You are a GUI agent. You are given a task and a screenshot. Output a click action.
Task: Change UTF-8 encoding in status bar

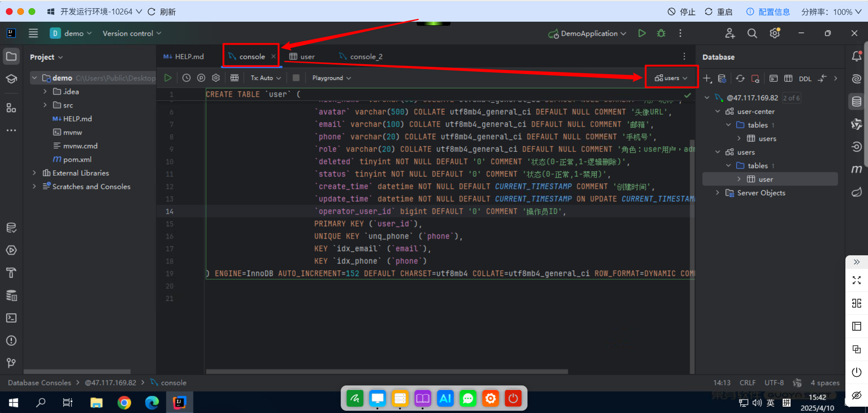774,383
